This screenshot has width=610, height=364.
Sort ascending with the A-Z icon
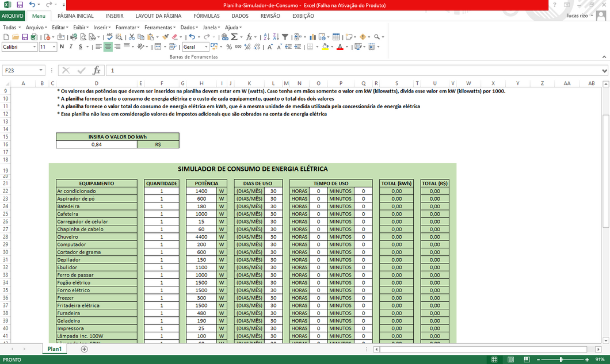point(265,37)
